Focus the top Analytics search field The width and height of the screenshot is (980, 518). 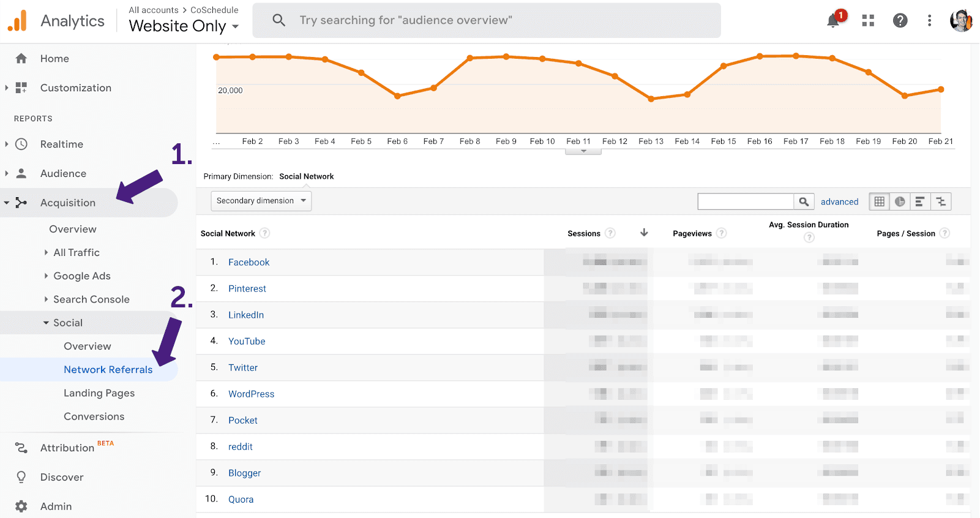point(487,20)
